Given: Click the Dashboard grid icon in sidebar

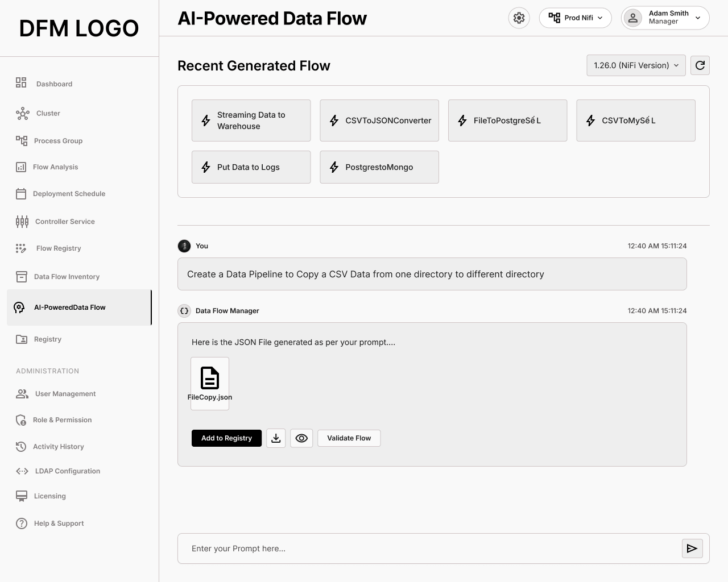Looking at the screenshot, I should pyautogui.click(x=21, y=83).
